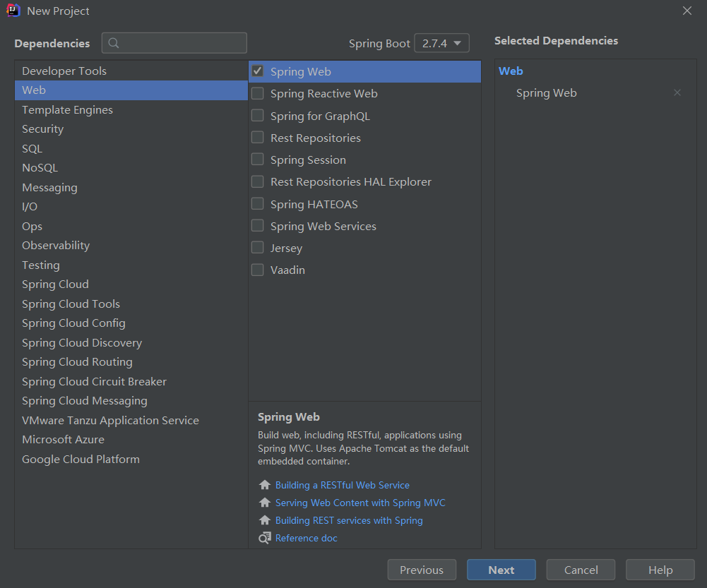Enable the Spring Session checkbox
This screenshot has height=588, width=707.
point(258,160)
